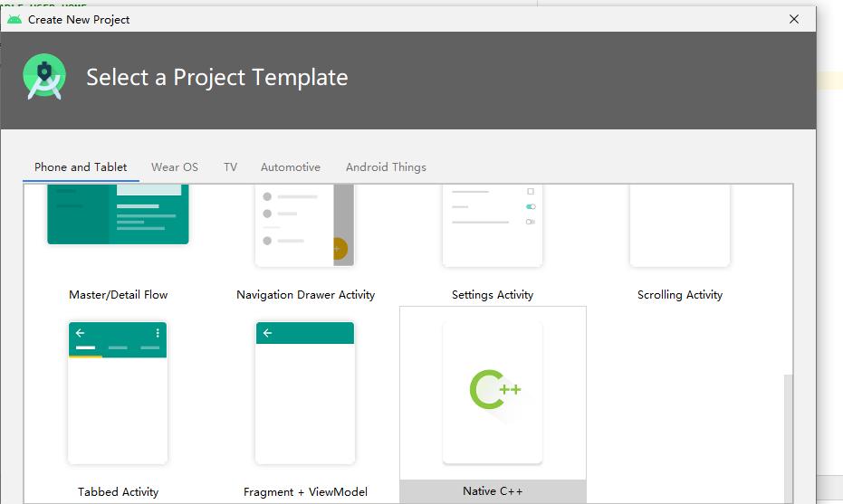The height and width of the screenshot is (504, 843).
Task: Switch to the Phone and Tablet tab
Action: (x=81, y=167)
